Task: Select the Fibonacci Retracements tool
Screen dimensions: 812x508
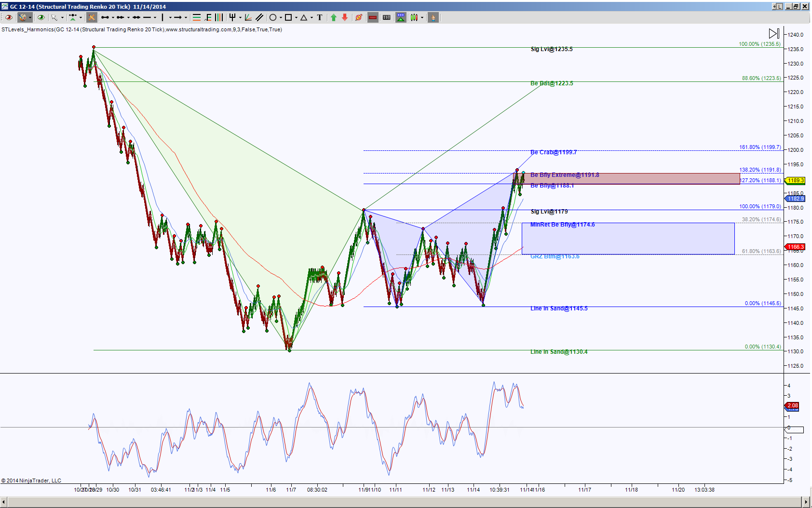Action: click(x=197, y=17)
